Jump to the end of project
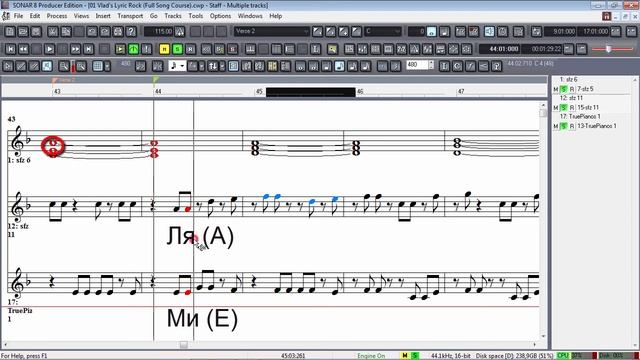This screenshot has width=640, height=360. point(89,49)
